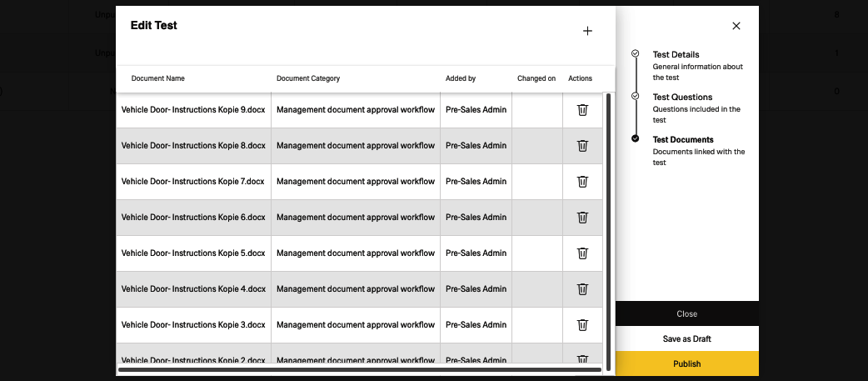Sort by Document Name column header
Screen dimensions: 868x381
[x=158, y=78]
